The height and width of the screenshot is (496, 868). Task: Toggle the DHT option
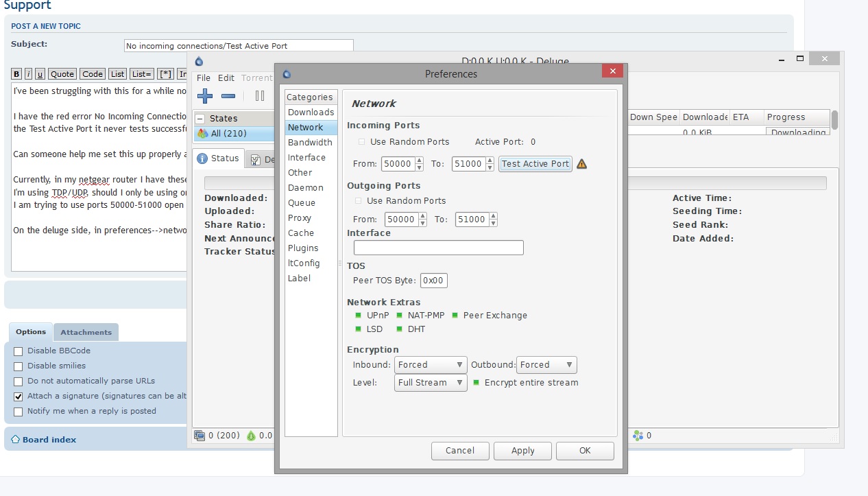click(399, 329)
